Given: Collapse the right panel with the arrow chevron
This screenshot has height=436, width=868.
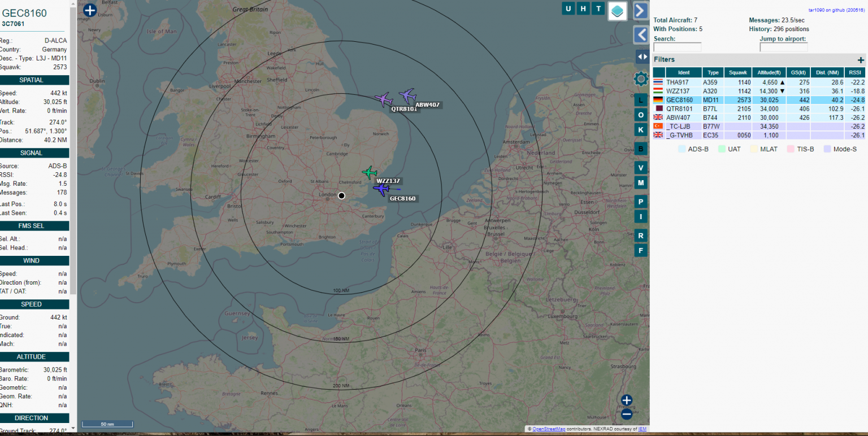Looking at the screenshot, I should pyautogui.click(x=641, y=10).
